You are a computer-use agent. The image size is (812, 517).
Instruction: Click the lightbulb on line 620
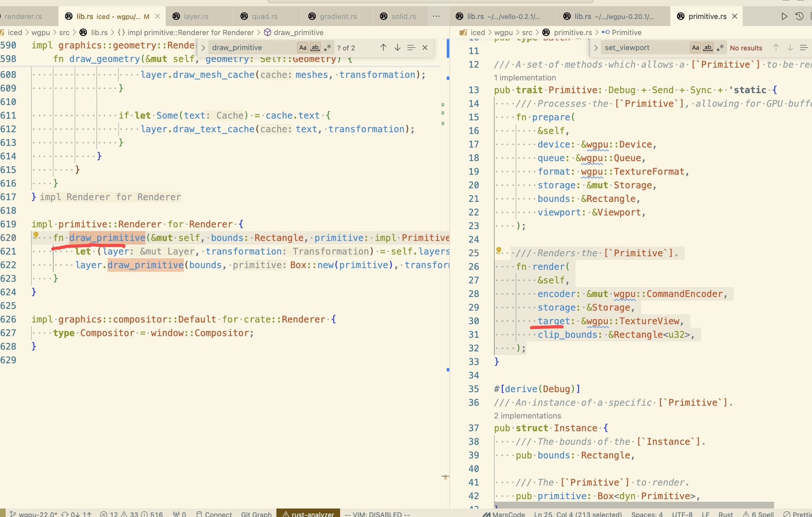point(36,235)
